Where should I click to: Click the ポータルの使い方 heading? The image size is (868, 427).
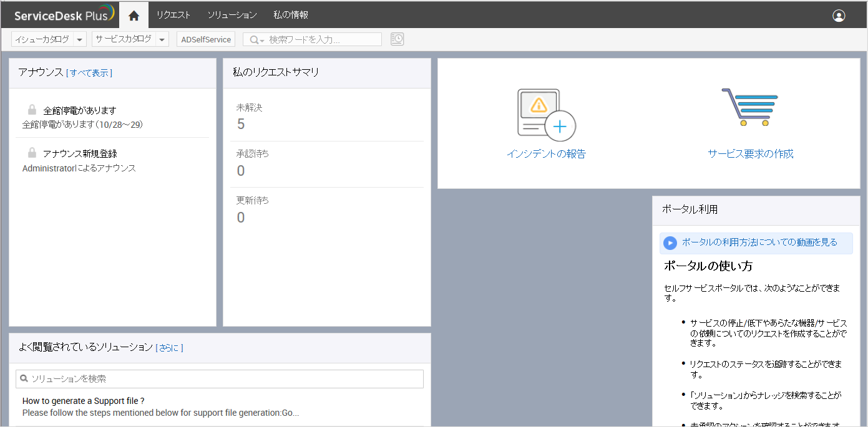(x=708, y=266)
